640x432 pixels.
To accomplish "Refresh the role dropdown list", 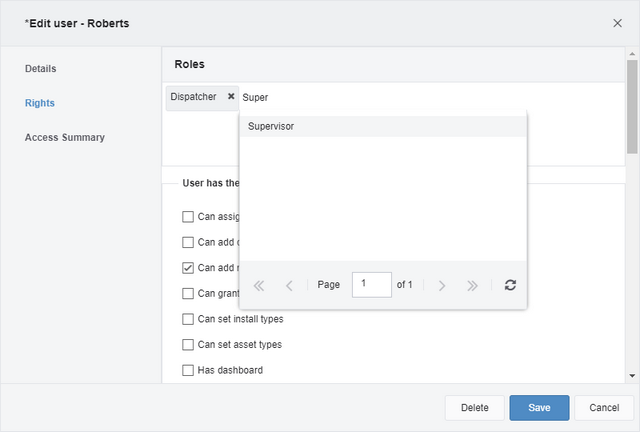I will (x=510, y=285).
